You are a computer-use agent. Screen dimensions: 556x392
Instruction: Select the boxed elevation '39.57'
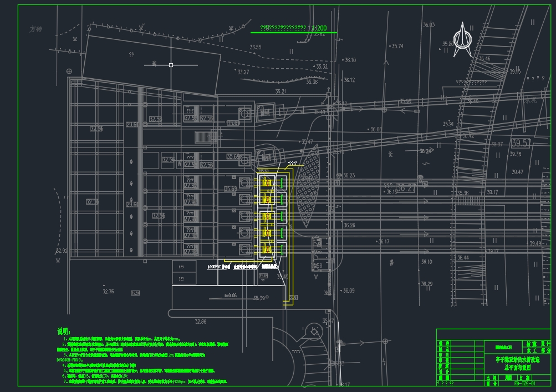point(521,143)
